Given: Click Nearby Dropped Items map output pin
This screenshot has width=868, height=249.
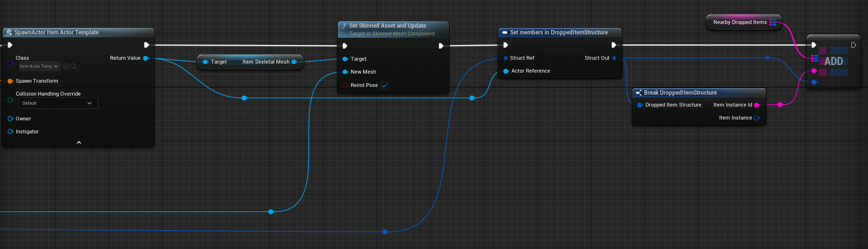Looking at the screenshot, I should pos(772,22).
